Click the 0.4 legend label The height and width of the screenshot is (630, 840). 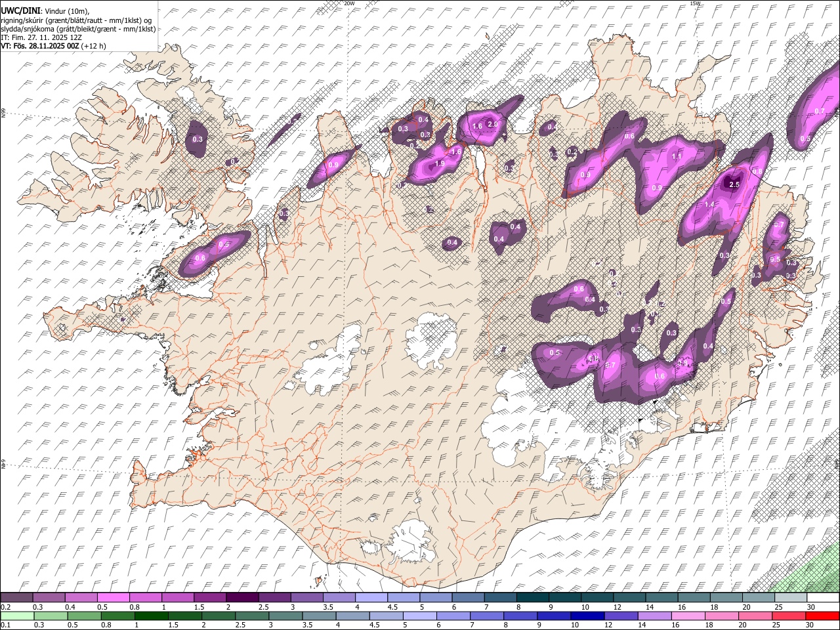tap(70, 607)
